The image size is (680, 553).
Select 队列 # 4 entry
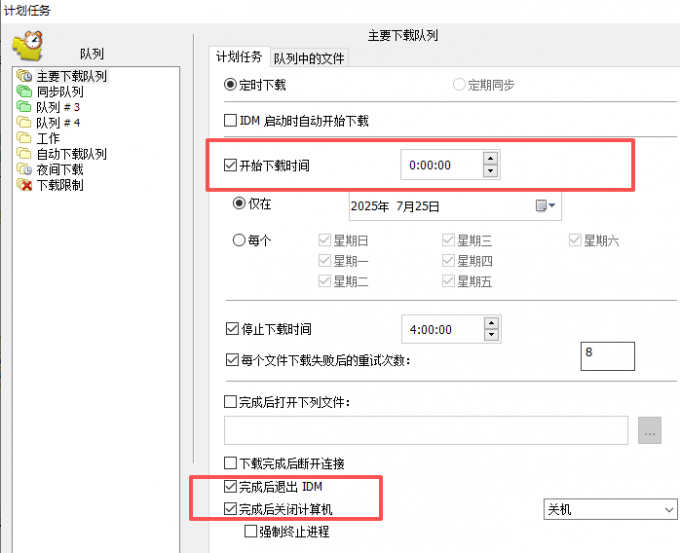click(x=58, y=123)
